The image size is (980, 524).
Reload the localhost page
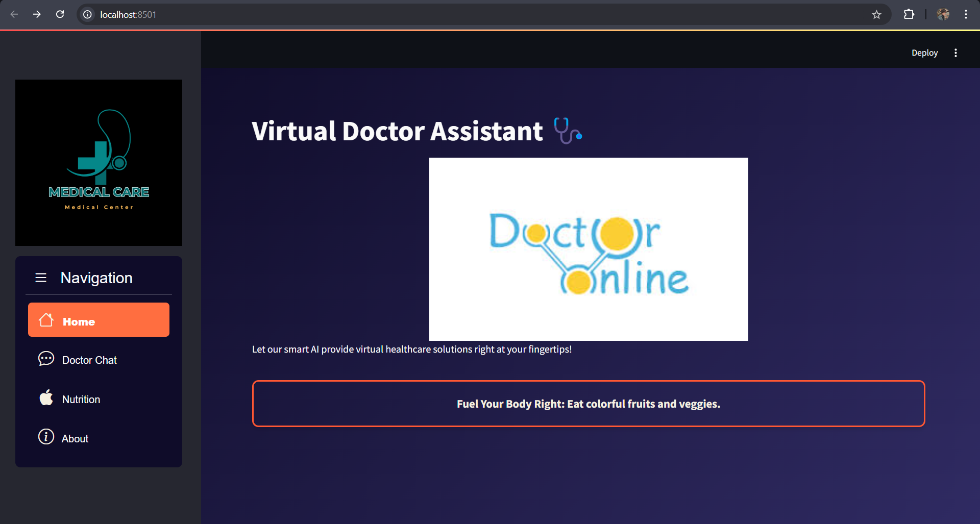pyautogui.click(x=60, y=14)
